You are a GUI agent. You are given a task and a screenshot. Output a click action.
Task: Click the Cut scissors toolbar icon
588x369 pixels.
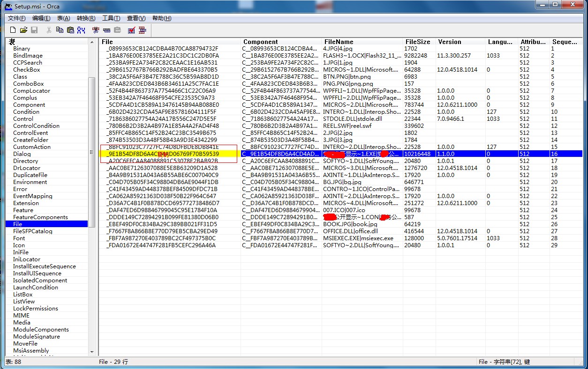point(49,30)
